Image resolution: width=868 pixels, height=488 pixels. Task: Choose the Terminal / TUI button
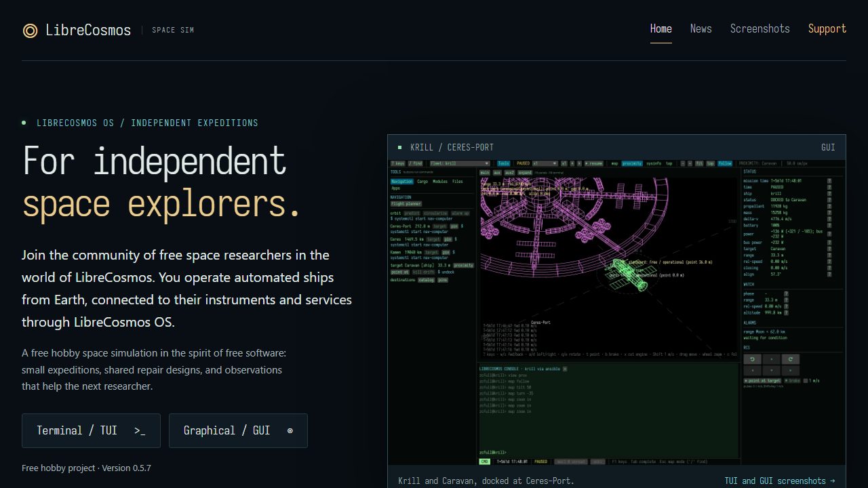(x=91, y=430)
